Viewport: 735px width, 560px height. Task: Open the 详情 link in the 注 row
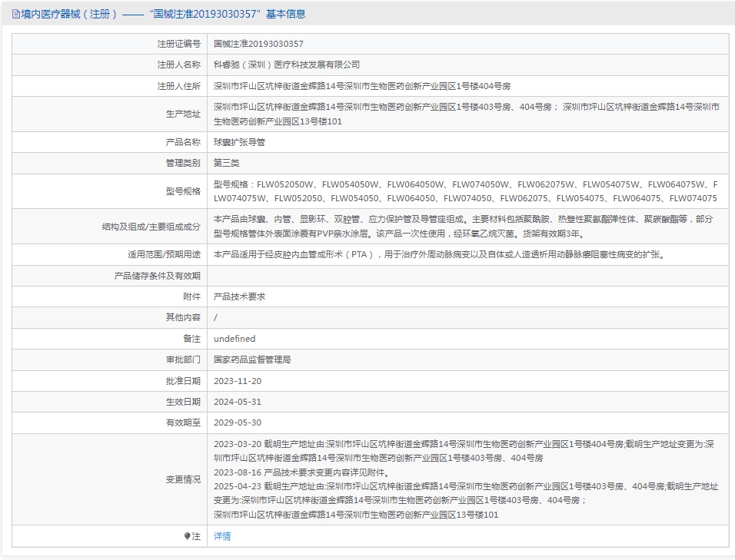tap(222, 536)
